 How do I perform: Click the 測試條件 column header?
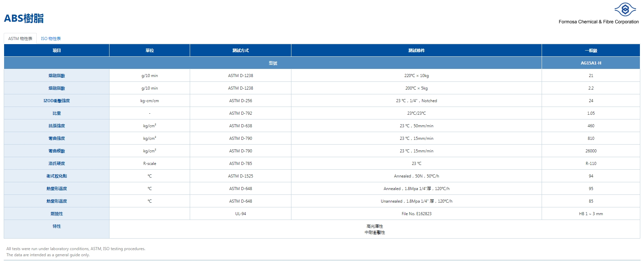click(x=417, y=51)
